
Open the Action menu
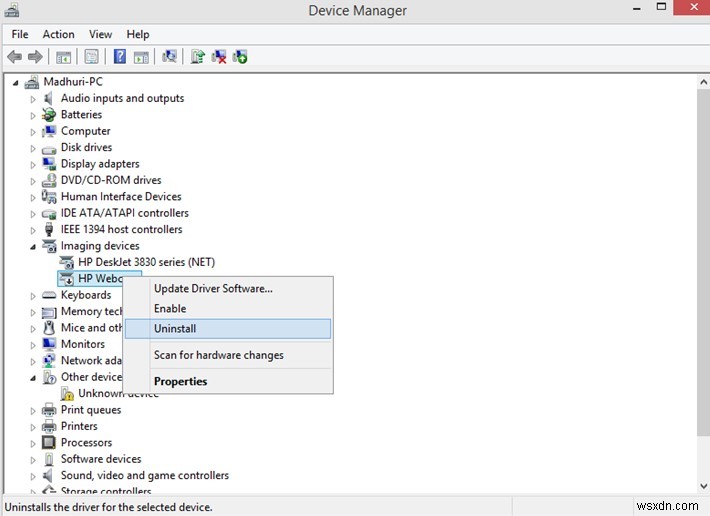point(58,34)
